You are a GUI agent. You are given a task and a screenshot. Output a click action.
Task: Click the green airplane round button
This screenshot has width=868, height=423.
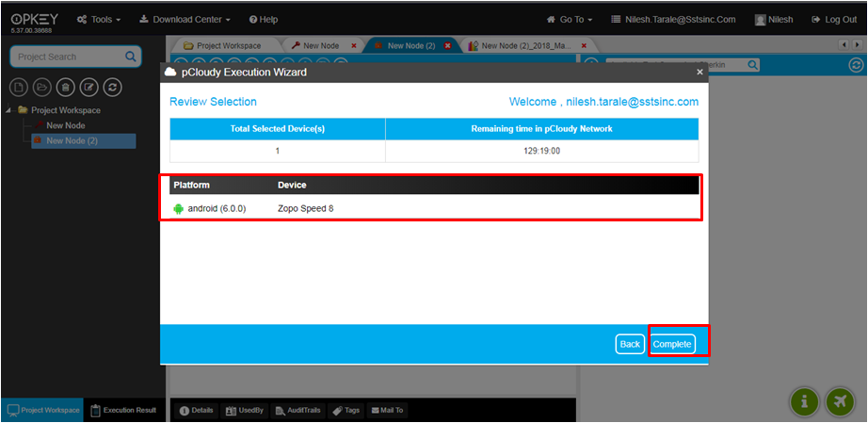point(839,401)
